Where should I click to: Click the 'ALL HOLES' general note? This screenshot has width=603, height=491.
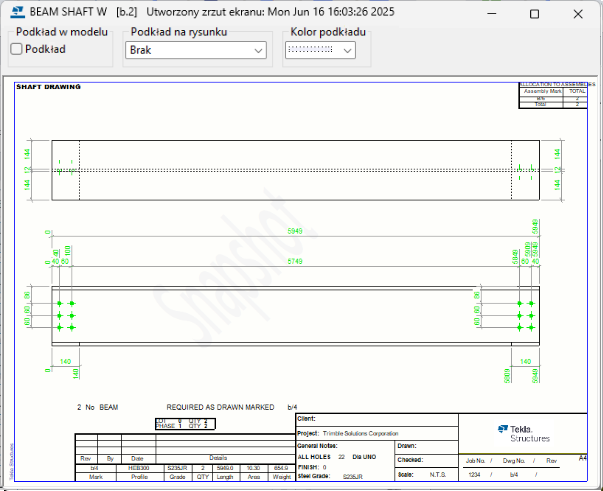(x=314, y=457)
